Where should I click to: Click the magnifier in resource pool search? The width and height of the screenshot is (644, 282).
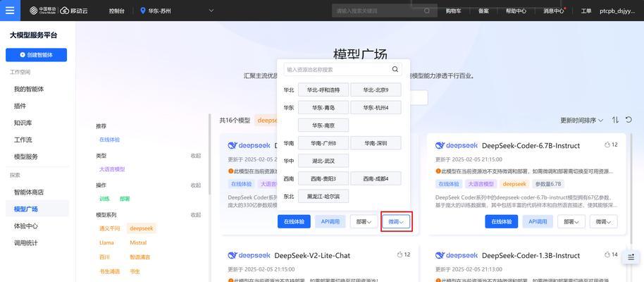point(395,70)
